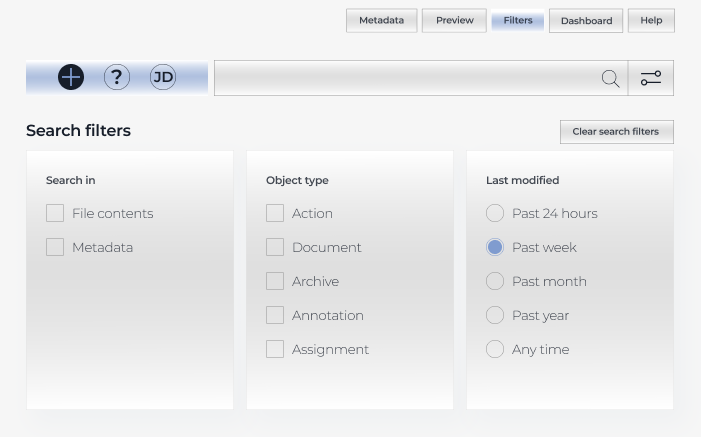Open the Preview tab

pyautogui.click(x=454, y=20)
